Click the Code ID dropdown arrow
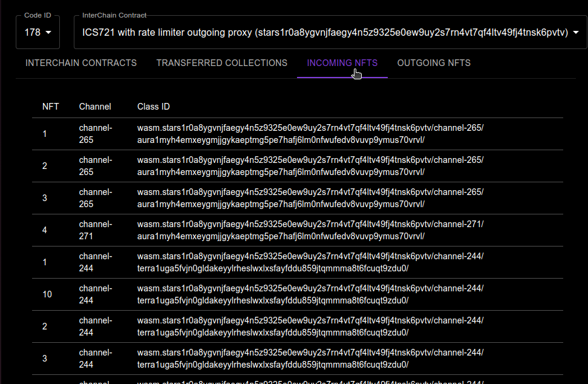Viewport: 588px width, 384px height. [48, 33]
